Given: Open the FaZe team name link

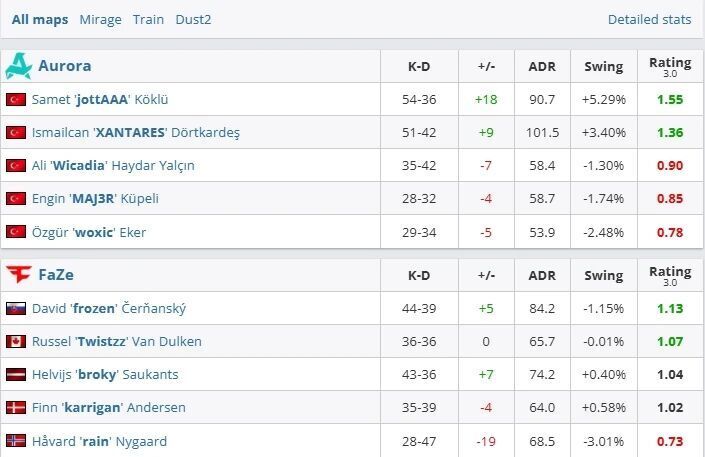Looking at the screenshot, I should pos(58,274).
